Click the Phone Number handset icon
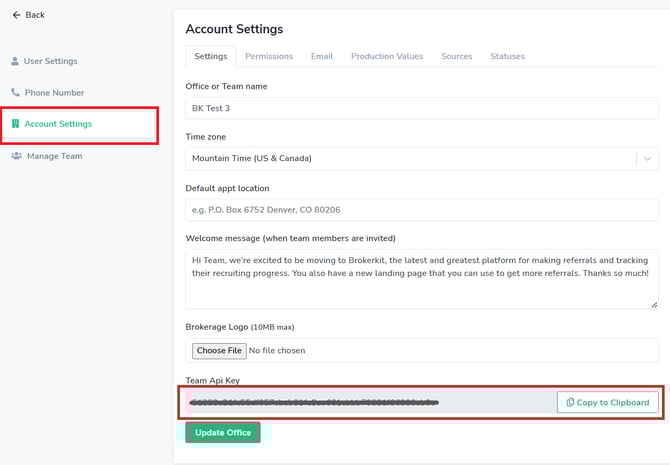The image size is (670, 465). [15, 93]
